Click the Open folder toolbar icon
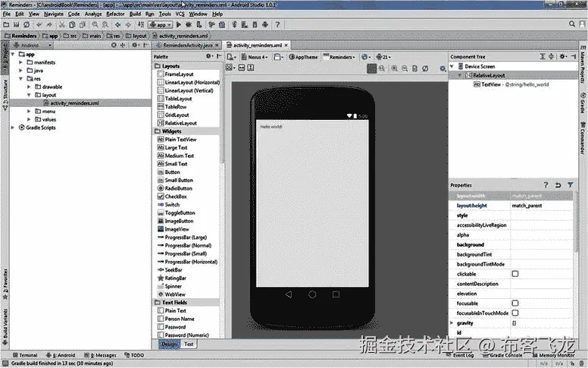 pos(6,25)
